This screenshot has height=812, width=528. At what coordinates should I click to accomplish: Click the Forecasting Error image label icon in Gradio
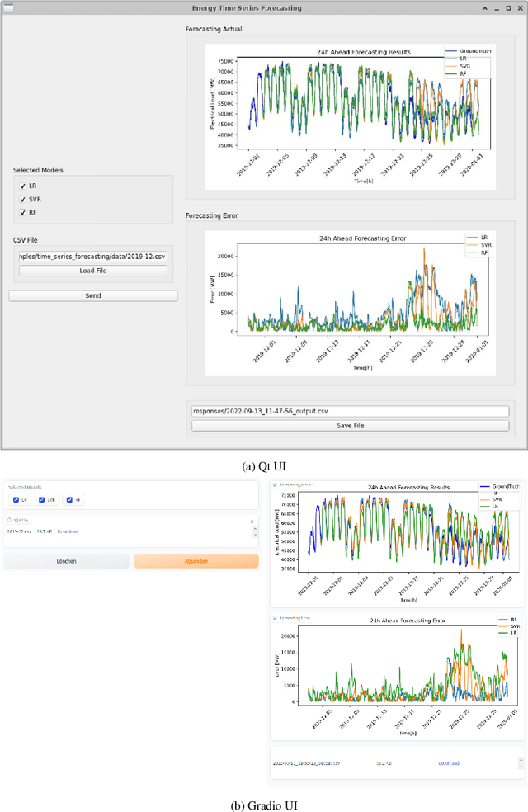(x=275, y=616)
